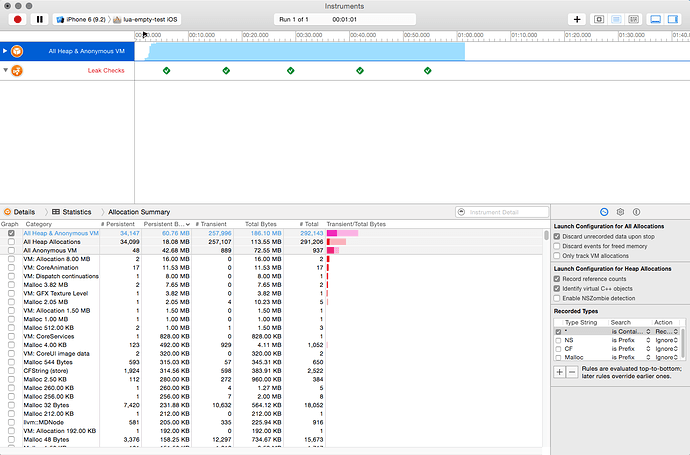Image resolution: width=690 pixels, height=455 pixels.
Task: Select the Threads strategy view icon
Action: pyautogui.click(x=633, y=19)
